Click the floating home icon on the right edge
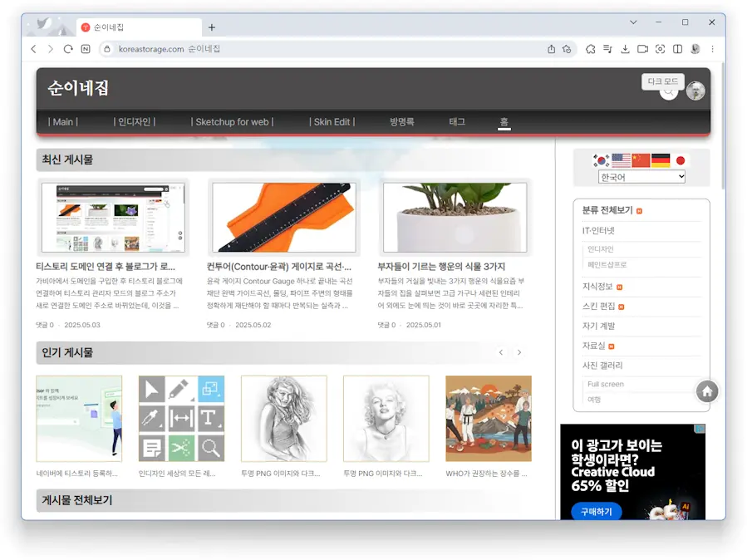The image size is (747, 560). coord(707,391)
